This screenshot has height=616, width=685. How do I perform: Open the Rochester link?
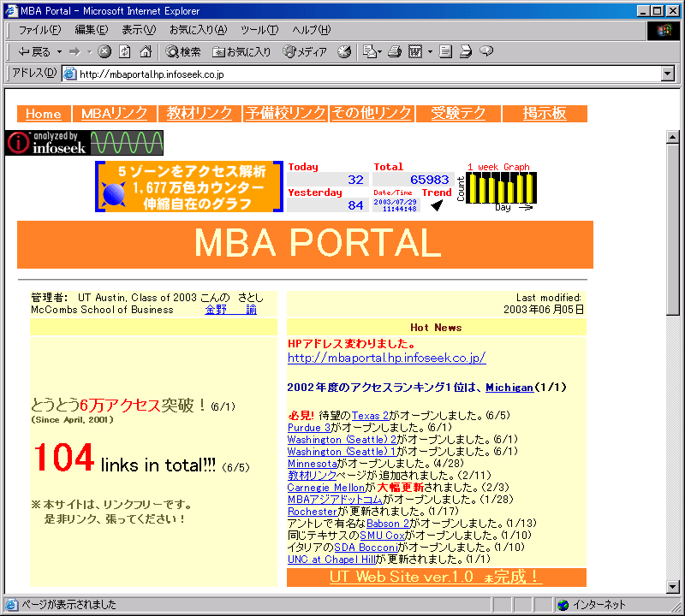coord(313,512)
